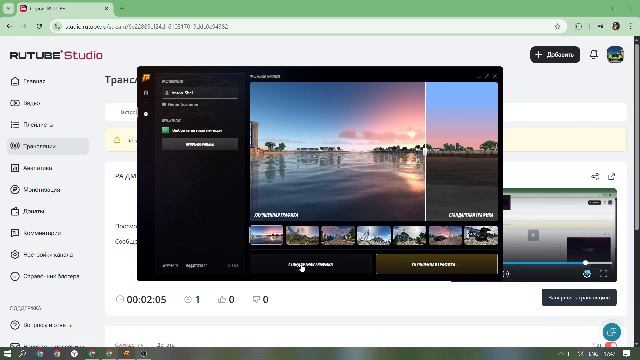
Task: Click the launcher's yellow logo icon
Action: pos(146,78)
